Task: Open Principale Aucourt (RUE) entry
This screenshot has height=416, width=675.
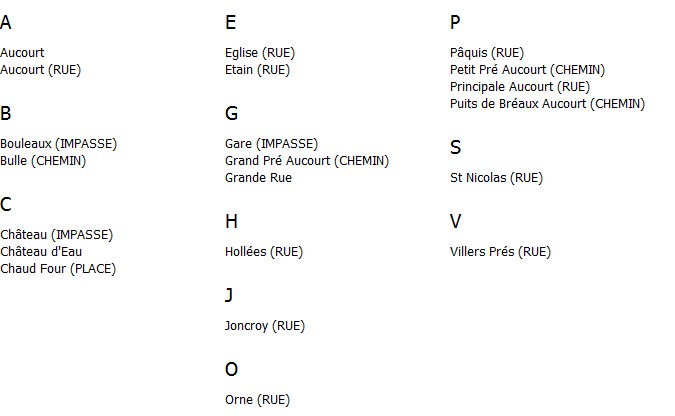Action: click(x=520, y=87)
